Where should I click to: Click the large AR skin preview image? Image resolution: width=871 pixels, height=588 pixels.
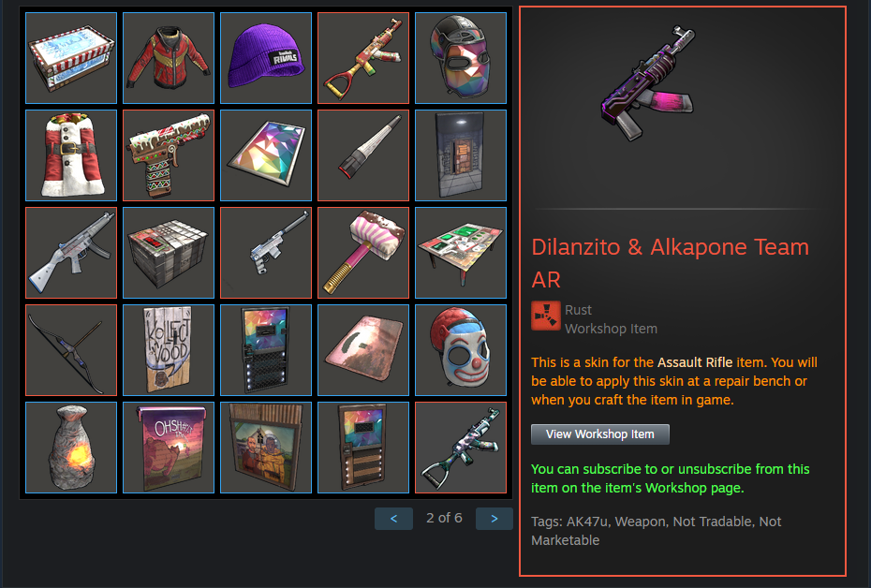648,83
